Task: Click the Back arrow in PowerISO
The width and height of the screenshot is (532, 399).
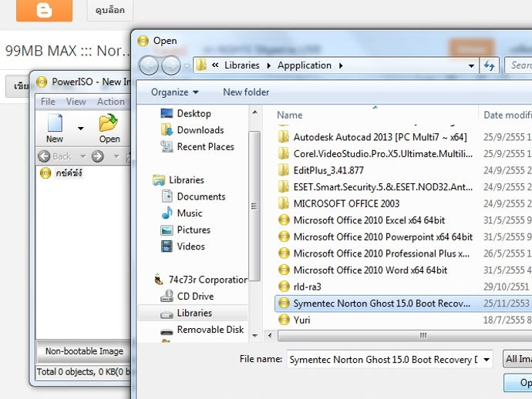Action: pyautogui.click(x=44, y=156)
